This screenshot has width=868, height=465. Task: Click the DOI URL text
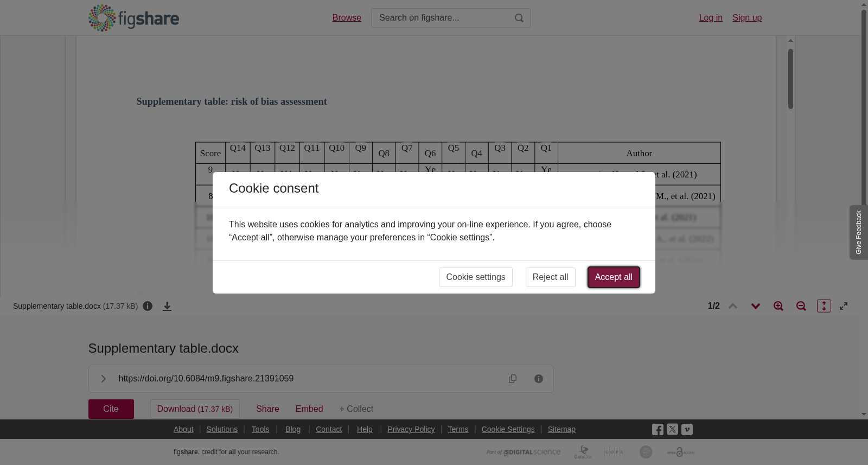(x=206, y=379)
